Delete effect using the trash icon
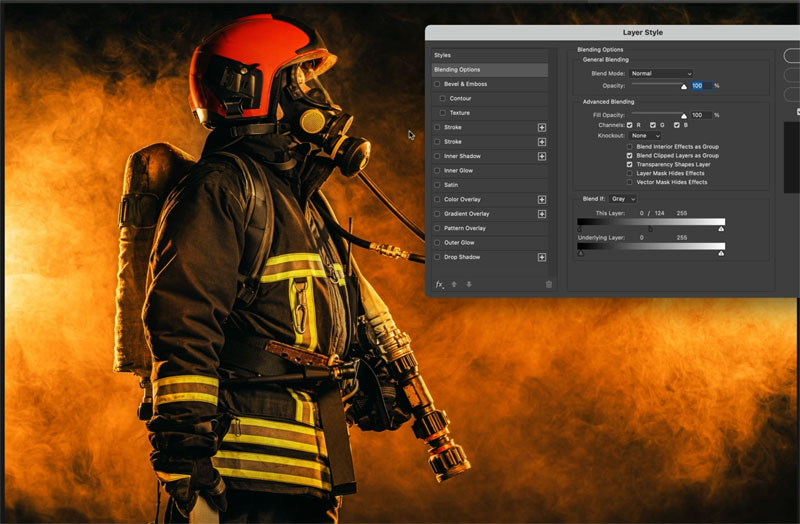Viewport: 800px width, 524px height. 549,284
